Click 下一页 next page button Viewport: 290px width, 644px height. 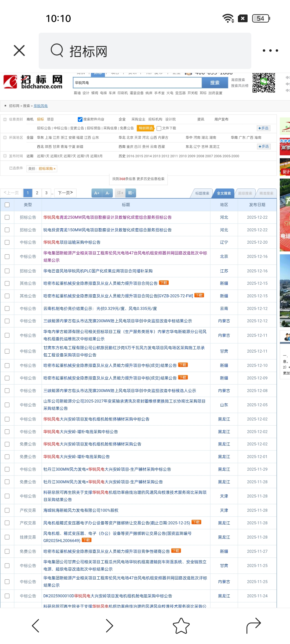coord(66,193)
